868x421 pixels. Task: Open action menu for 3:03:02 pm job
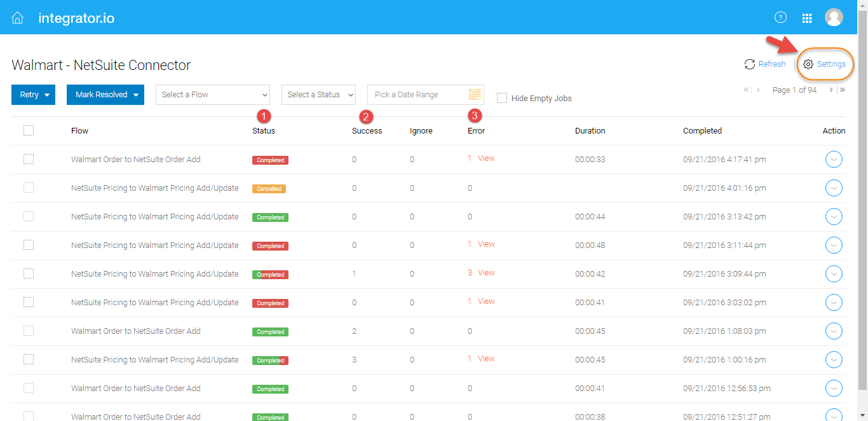click(834, 303)
